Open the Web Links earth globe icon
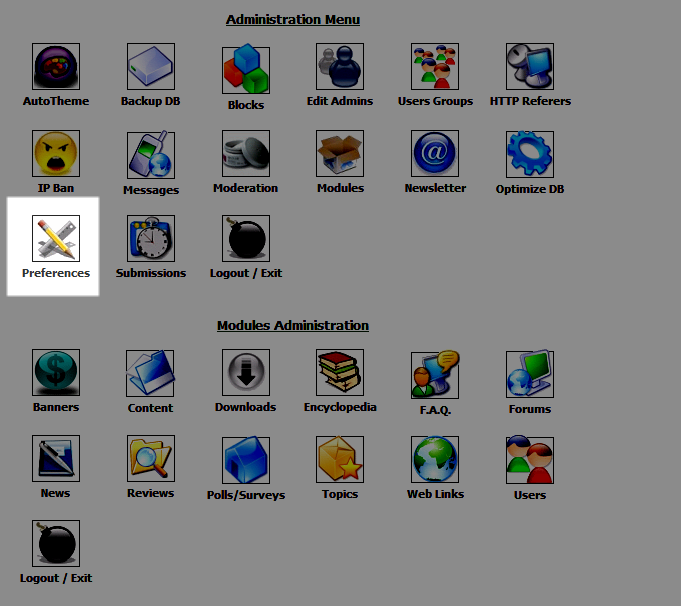Screen dimensions: 681x606 [435, 459]
